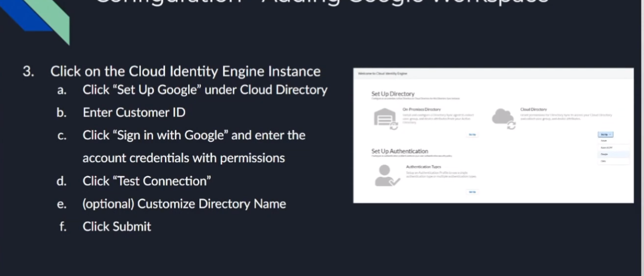This screenshot has width=644, height=276.
Task: Click Set Up under Authentication Types
Action: [472, 192]
